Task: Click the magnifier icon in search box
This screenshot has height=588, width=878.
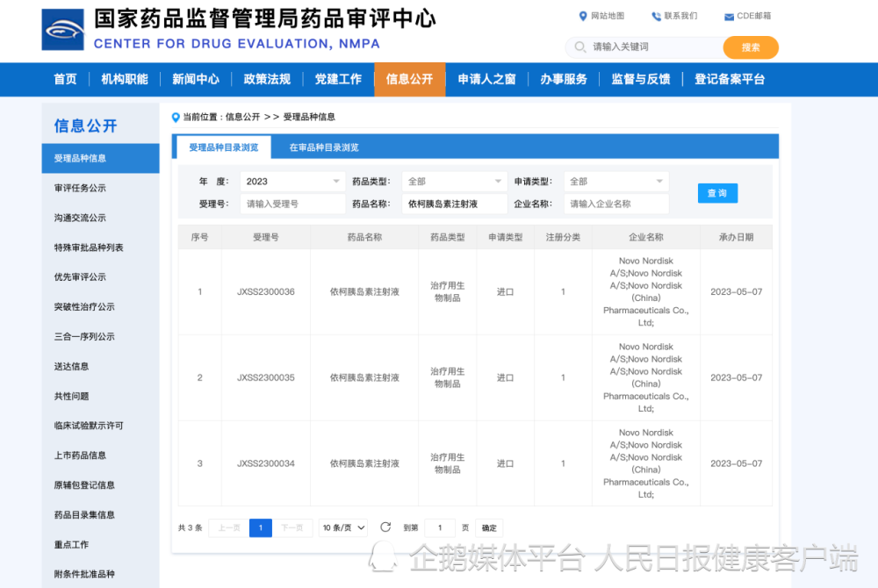Action: click(580, 47)
